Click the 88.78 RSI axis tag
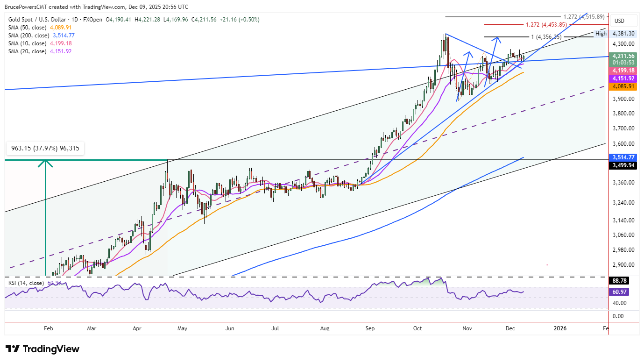Image resolution: width=644 pixels, height=363 pixels. (x=618, y=281)
